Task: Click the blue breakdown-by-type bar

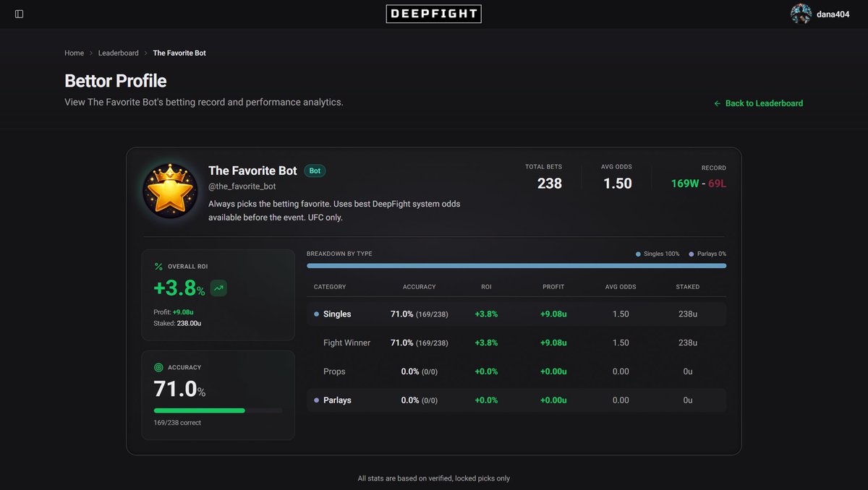Action: click(516, 266)
